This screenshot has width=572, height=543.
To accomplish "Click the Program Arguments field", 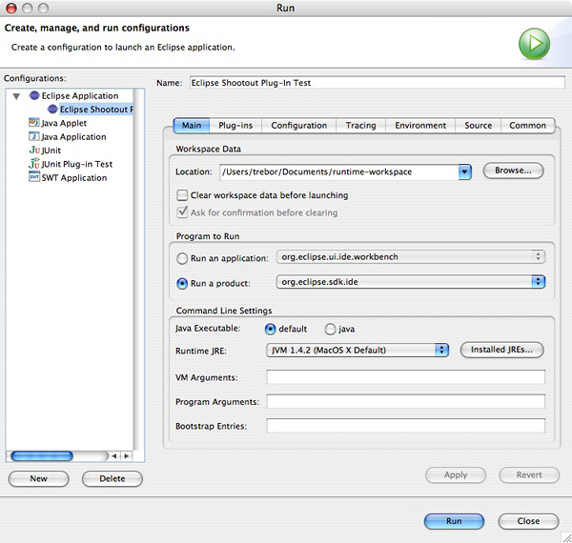I will click(x=406, y=402).
